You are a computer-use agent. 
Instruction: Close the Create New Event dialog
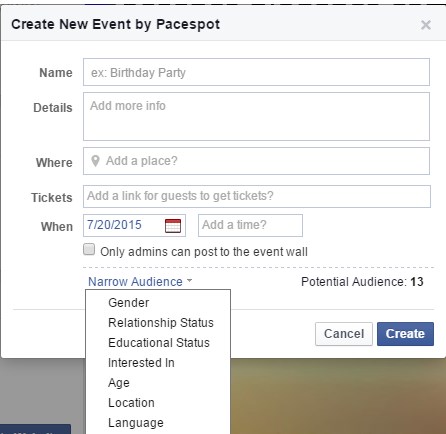pyautogui.click(x=426, y=25)
